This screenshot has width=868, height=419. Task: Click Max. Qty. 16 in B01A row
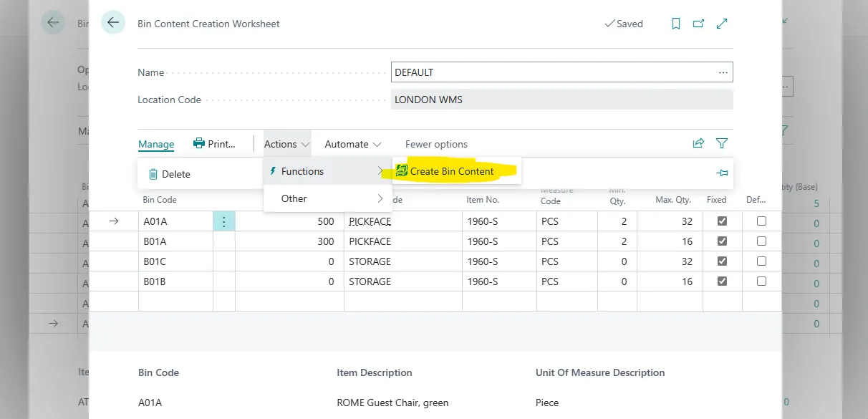click(687, 241)
